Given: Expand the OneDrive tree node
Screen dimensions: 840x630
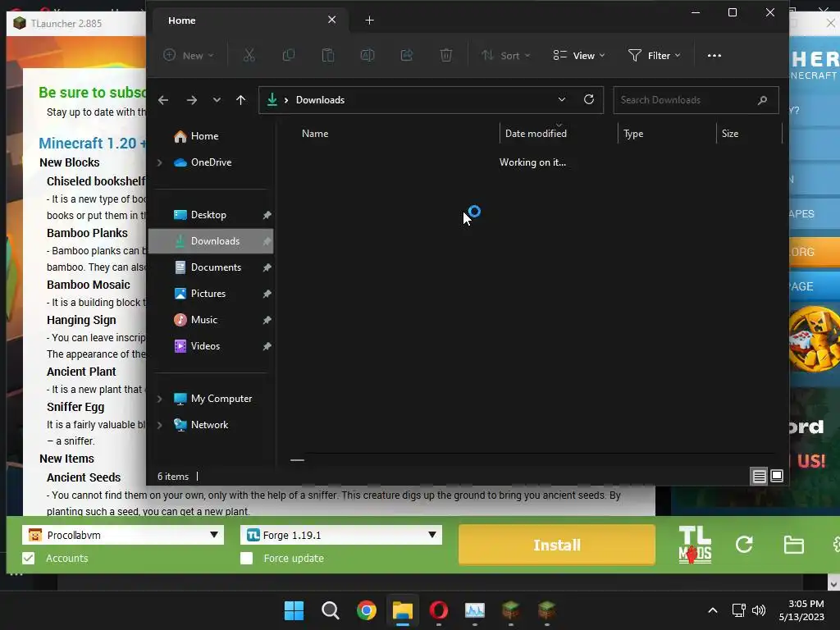Looking at the screenshot, I should pos(159,162).
